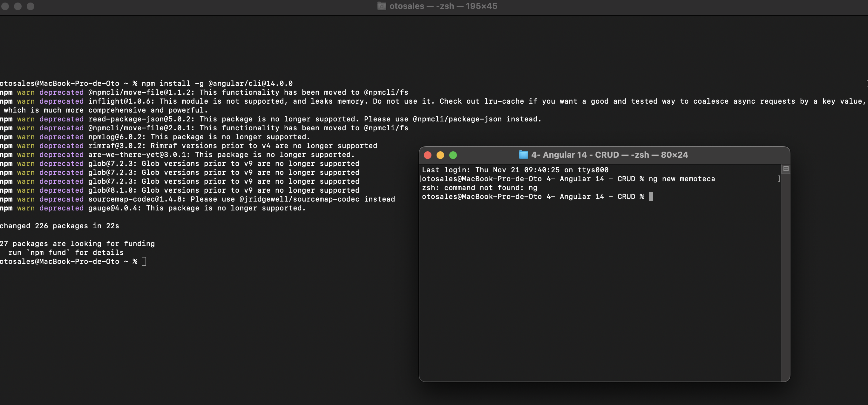The image size is (868, 405).
Task: Click the 'gauge@4.0.4' warning line
Action: click(x=153, y=208)
